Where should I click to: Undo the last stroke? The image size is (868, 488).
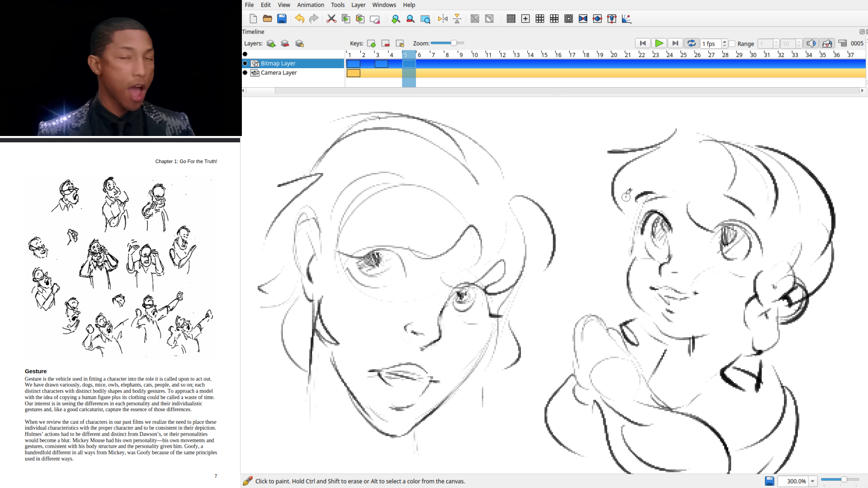coord(299,19)
